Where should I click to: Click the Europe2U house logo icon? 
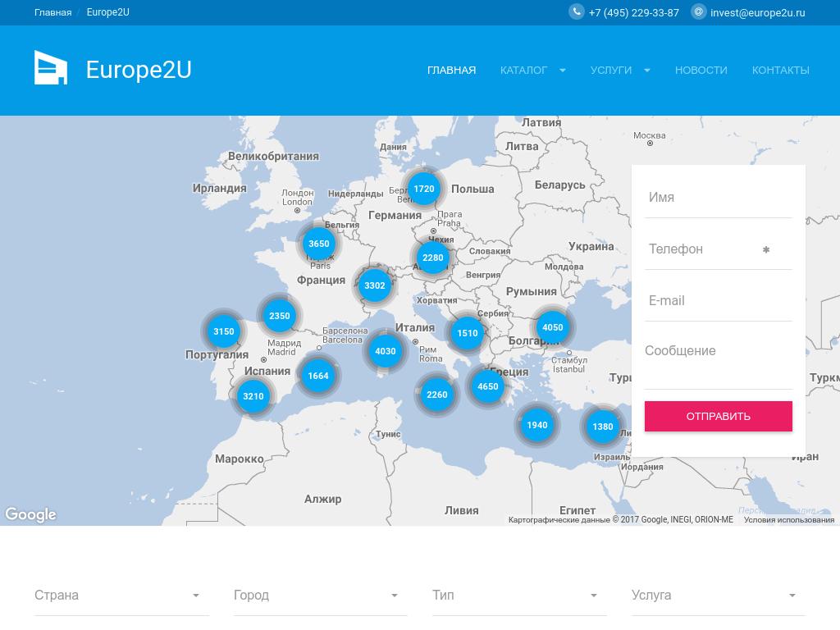pos(51,68)
